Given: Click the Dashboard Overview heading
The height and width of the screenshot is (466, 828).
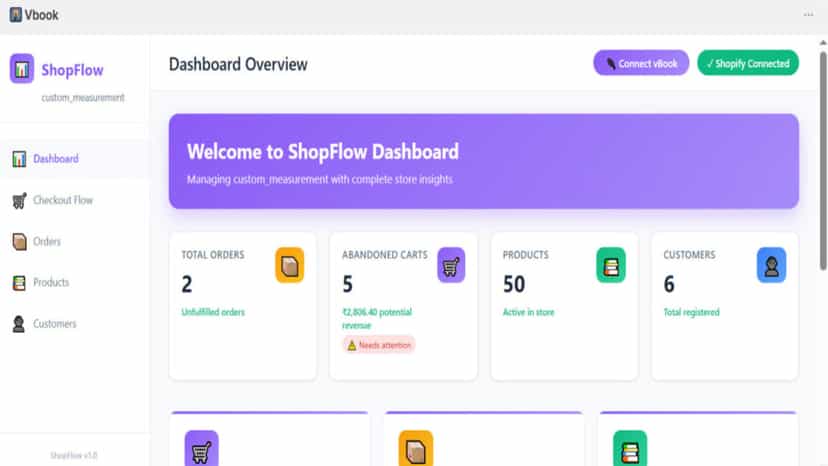Looking at the screenshot, I should click(238, 64).
